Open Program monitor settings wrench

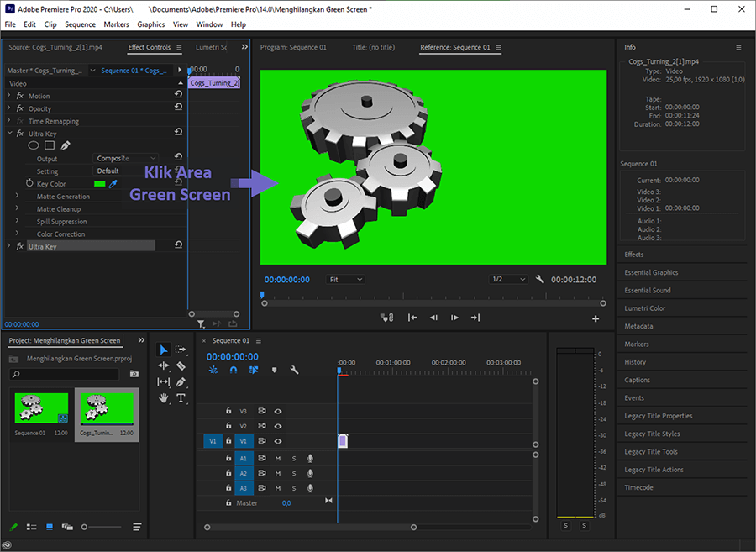point(539,279)
